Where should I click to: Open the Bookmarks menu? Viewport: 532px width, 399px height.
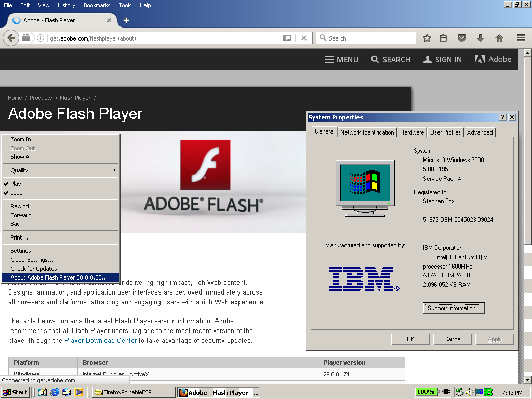(97, 5)
